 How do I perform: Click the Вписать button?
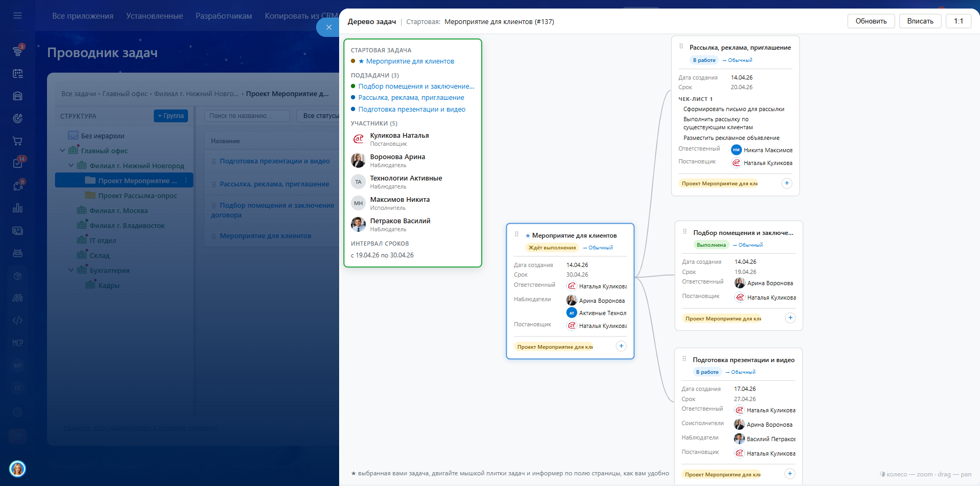920,21
